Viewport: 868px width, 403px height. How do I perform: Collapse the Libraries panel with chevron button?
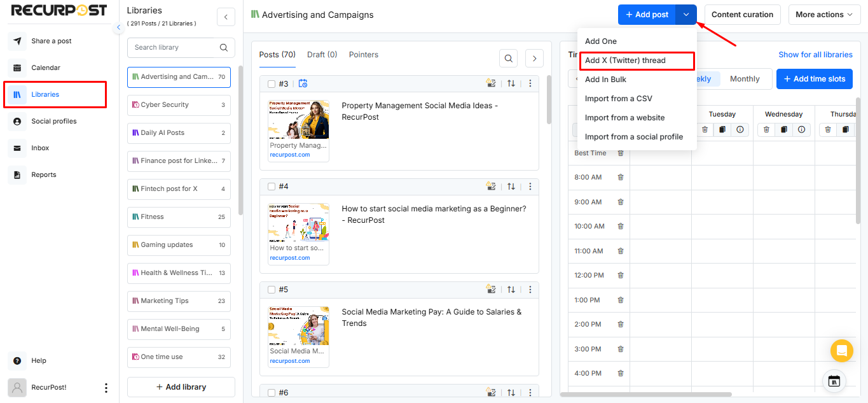coord(226,17)
